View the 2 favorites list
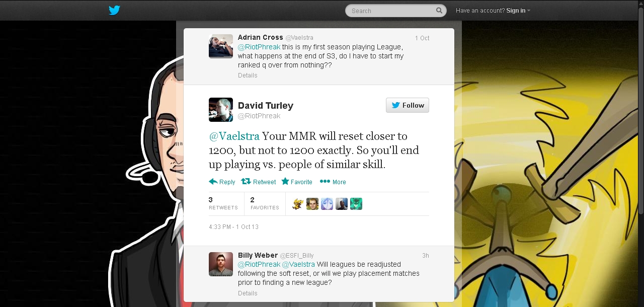The width and height of the screenshot is (644, 307). pyautogui.click(x=265, y=203)
